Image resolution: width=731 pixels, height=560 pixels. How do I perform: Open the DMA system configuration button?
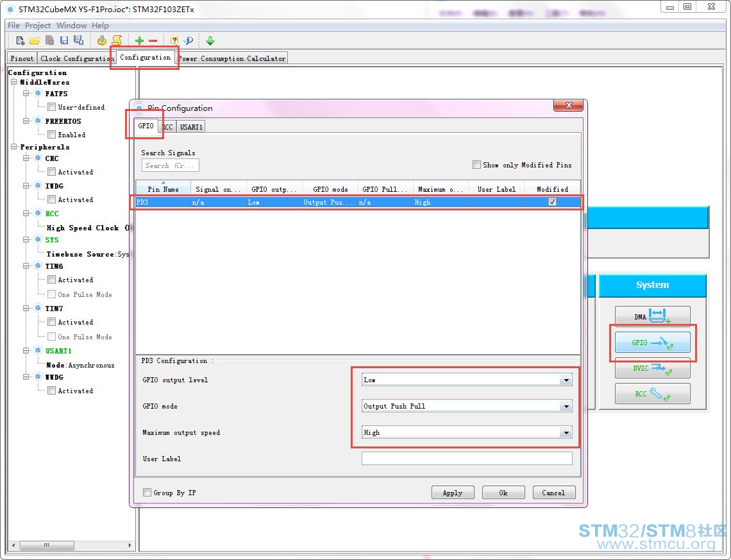coord(652,317)
